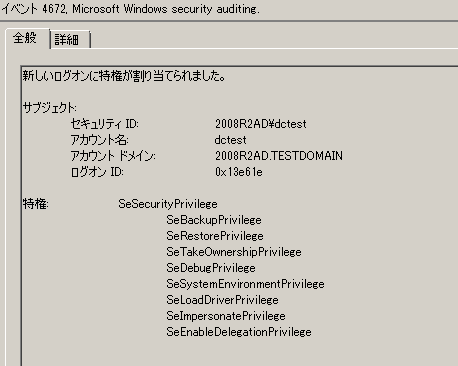Click the SeEnableDelegationPrivilege entry
Viewport: 458px width, 366px height.
click(239, 332)
